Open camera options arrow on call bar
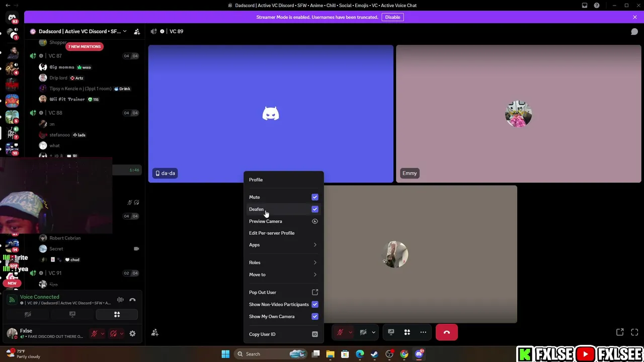The image size is (644, 362). point(373,332)
